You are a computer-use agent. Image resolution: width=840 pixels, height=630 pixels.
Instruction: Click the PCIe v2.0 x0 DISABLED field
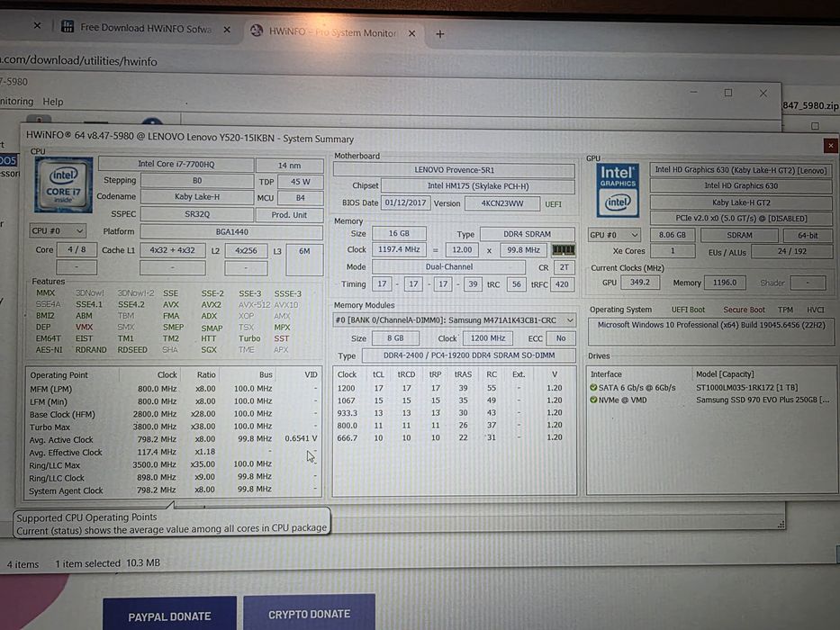click(x=741, y=219)
